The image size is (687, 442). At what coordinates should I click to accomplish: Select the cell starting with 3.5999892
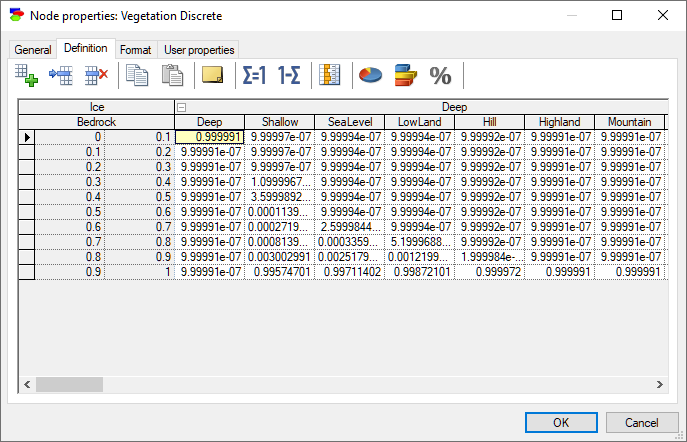[x=280, y=197]
